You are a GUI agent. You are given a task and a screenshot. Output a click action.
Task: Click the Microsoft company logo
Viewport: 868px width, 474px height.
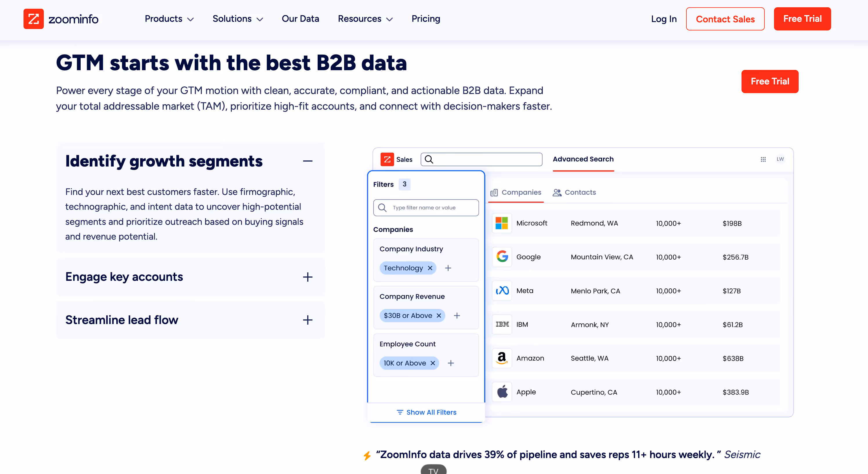point(502,223)
